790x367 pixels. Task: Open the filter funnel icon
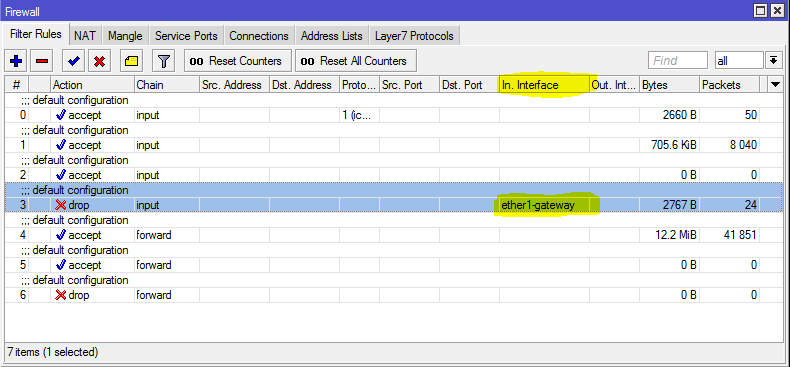[x=163, y=61]
